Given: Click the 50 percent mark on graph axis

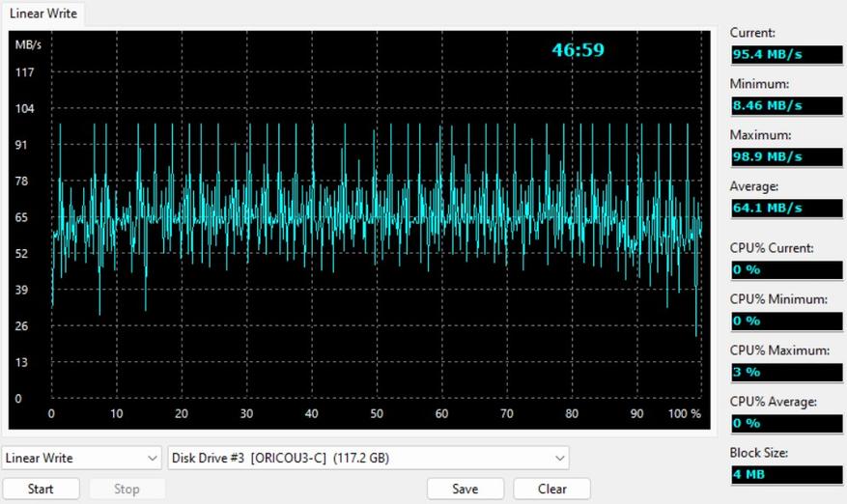Looking at the screenshot, I should click(377, 414).
